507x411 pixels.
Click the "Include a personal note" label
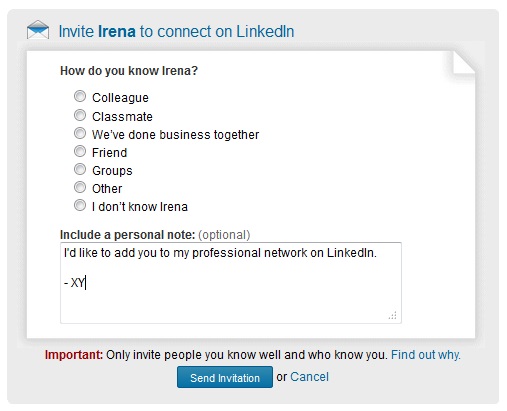pos(127,235)
